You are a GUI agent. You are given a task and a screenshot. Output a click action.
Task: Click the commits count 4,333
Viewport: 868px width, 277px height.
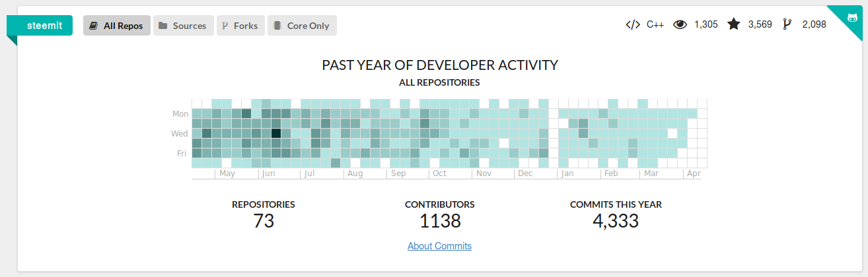(x=616, y=220)
